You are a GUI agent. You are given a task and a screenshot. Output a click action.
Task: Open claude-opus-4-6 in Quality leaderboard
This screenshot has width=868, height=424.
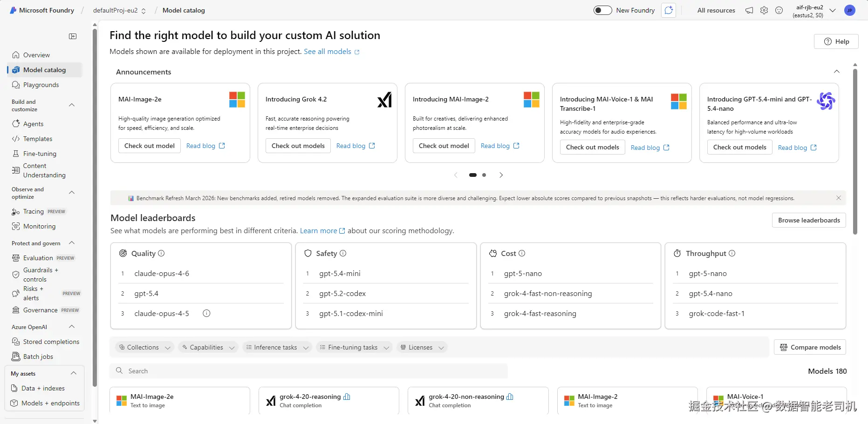tap(162, 274)
